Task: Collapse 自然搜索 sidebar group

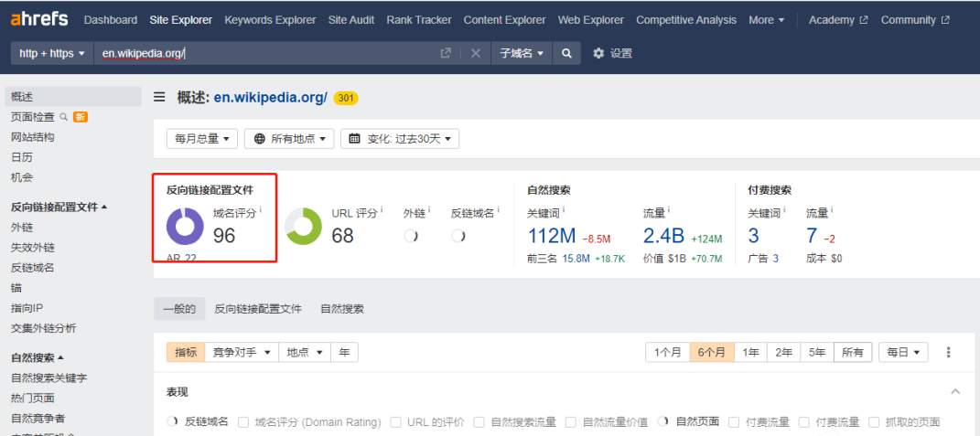Action: pyautogui.click(x=38, y=358)
